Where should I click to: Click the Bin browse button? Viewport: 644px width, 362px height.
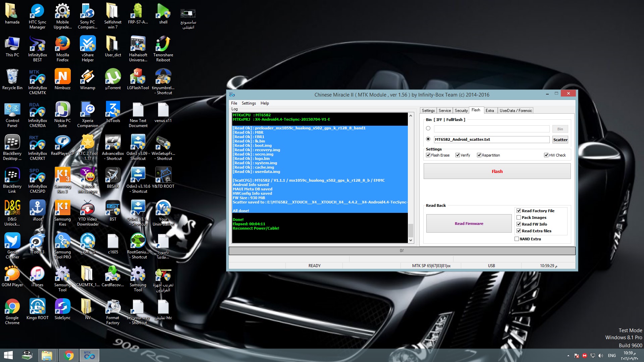560,129
